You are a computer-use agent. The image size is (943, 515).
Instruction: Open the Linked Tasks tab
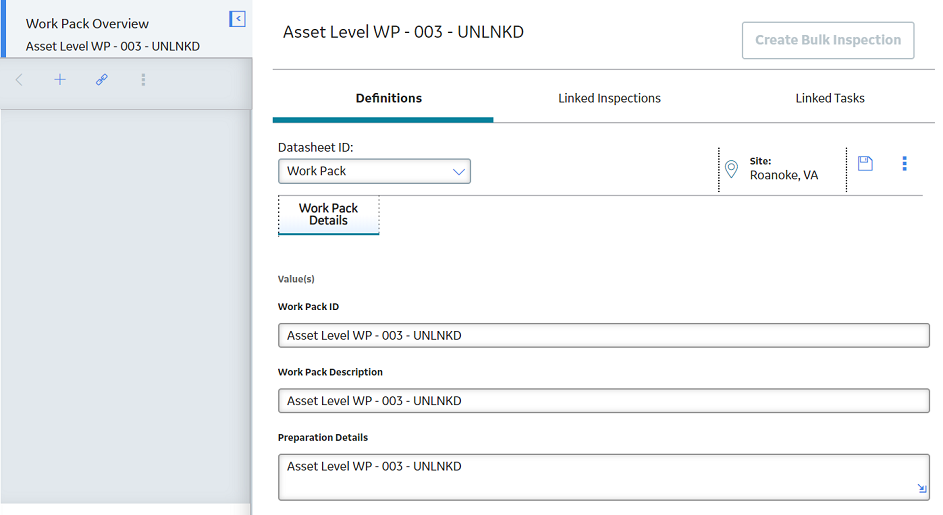tap(830, 98)
